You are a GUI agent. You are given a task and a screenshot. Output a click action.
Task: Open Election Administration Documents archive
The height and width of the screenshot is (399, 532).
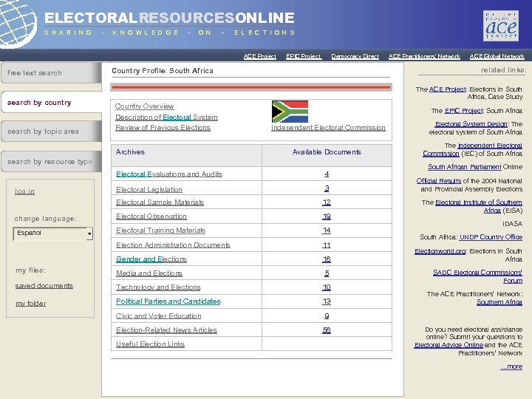coord(173,245)
